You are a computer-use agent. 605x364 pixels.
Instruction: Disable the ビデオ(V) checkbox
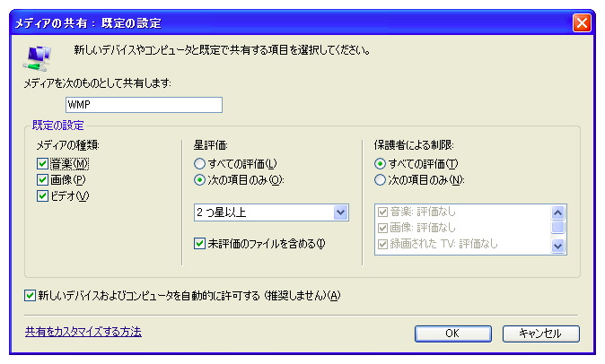point(42,195)
